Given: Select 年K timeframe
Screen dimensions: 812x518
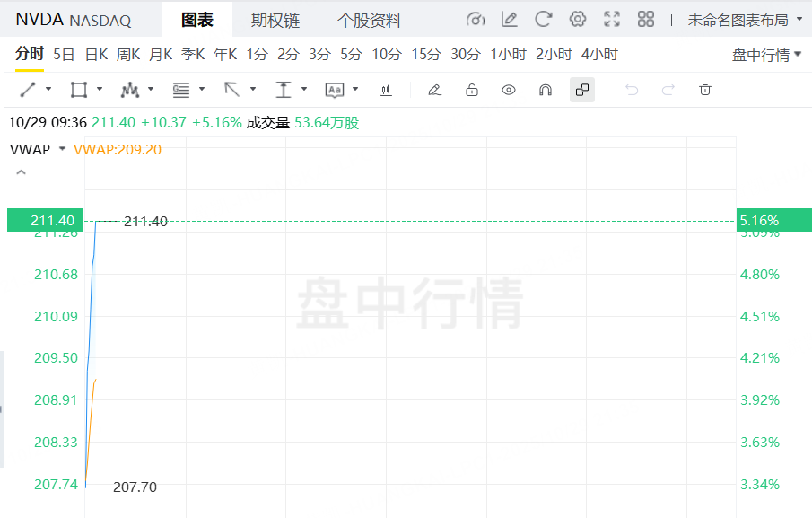Looking at the screenshot, I should [x=226, y=54].
